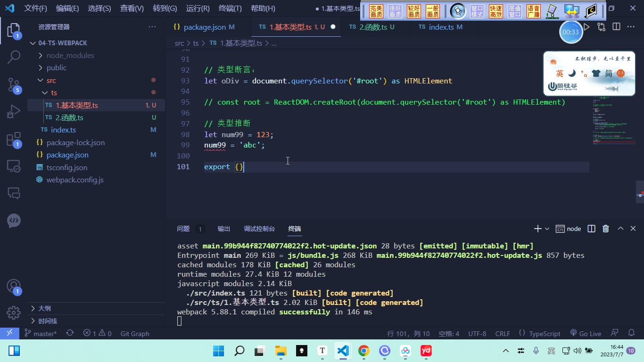Add a new terminal with plus icon
644x362 pixels.
pos(537,229)
